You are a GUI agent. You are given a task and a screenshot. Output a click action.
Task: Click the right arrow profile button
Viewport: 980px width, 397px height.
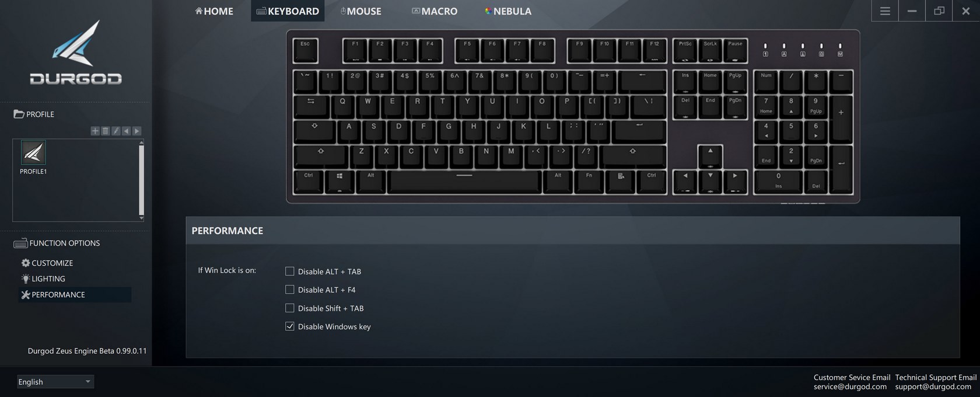click(136, 131)
